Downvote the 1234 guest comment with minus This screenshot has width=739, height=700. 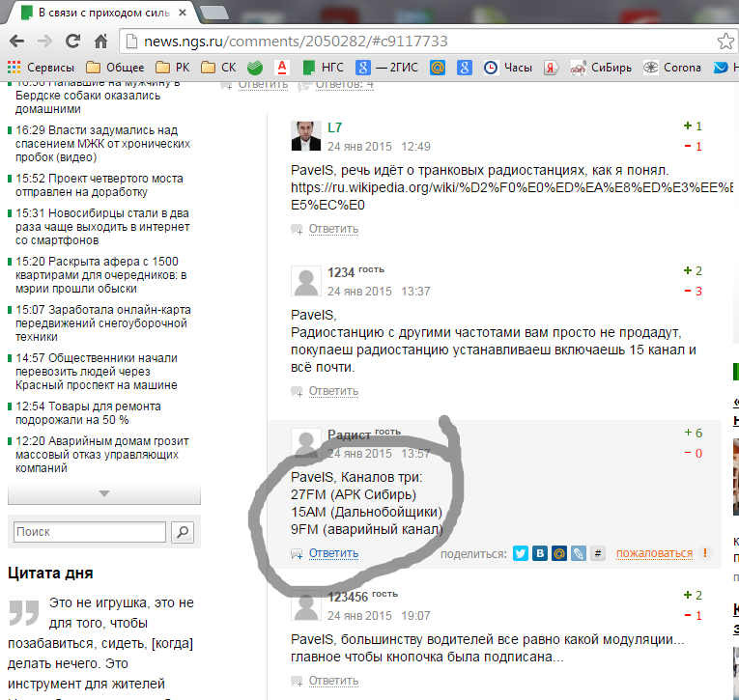[x=688, y=292]
